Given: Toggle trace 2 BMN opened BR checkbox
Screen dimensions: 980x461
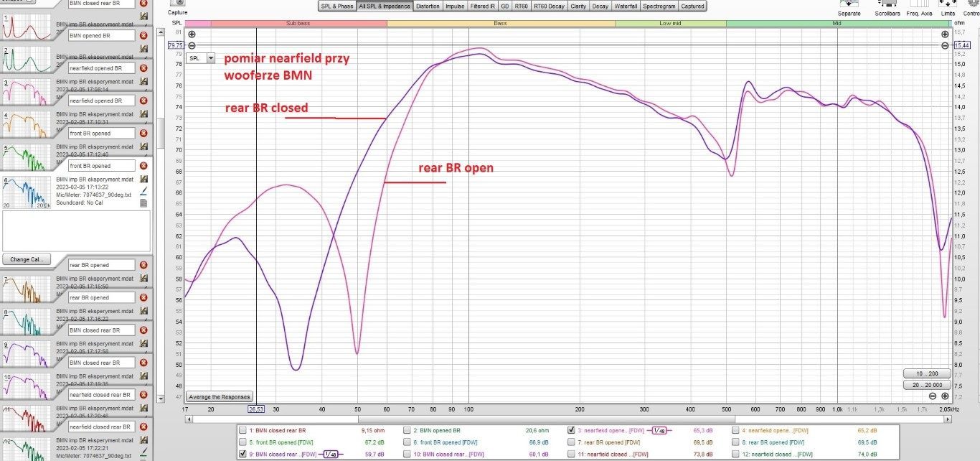Looking at the screenshot, I should click(x=407, y=430).
